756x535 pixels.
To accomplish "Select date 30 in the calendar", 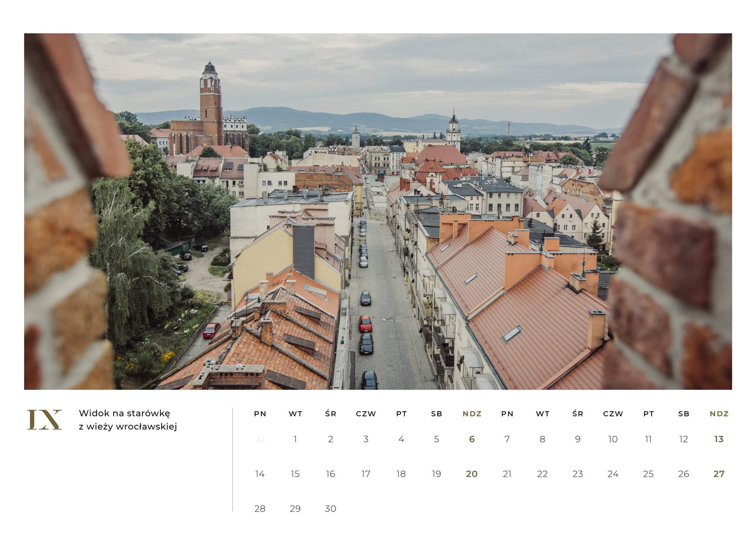I will 330,509.
